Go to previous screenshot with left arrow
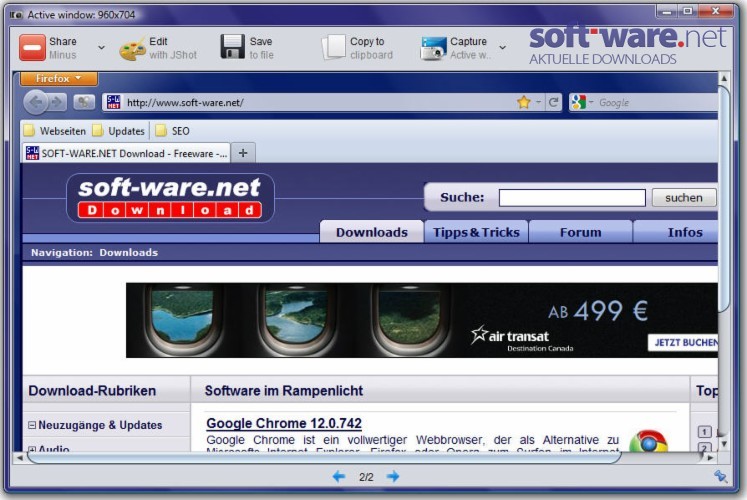 (339, 476)
